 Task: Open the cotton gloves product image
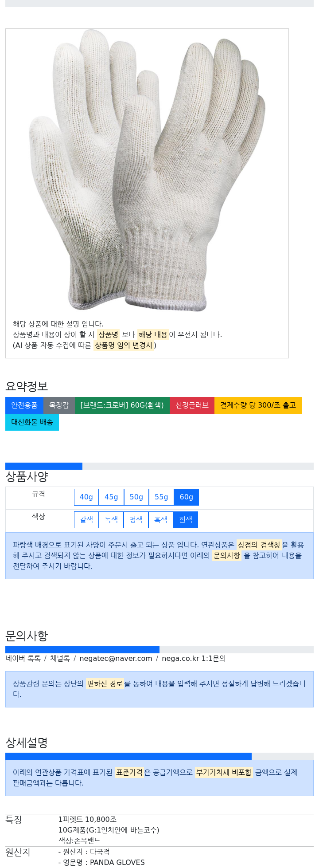pos(147,171)
